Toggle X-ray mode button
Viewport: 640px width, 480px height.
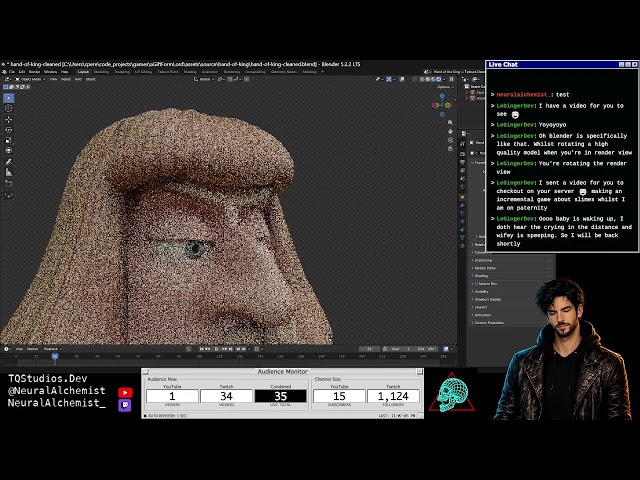tap(414, 79)
